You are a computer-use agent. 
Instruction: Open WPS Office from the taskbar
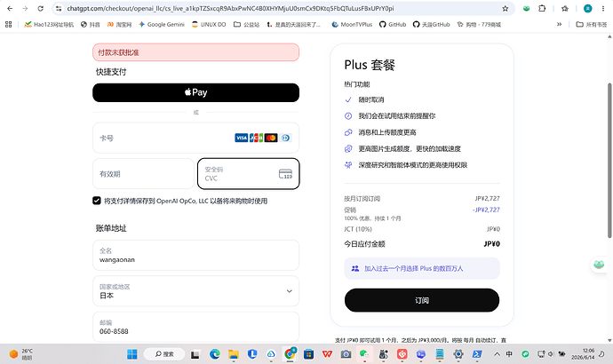tap(327, 354)
